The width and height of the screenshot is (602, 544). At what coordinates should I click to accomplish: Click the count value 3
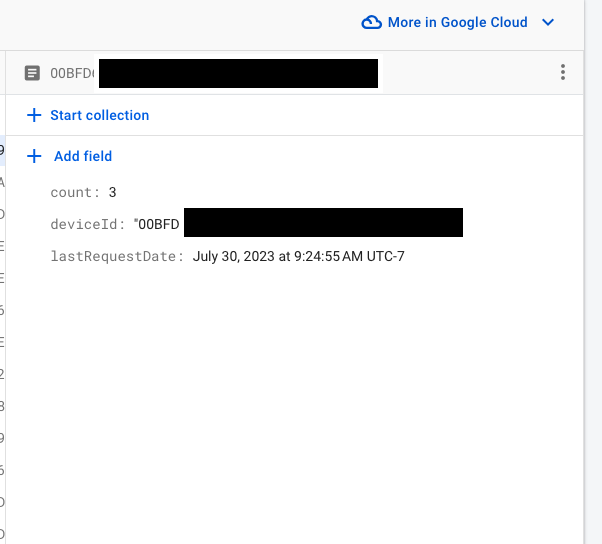(x=113, y=192)
